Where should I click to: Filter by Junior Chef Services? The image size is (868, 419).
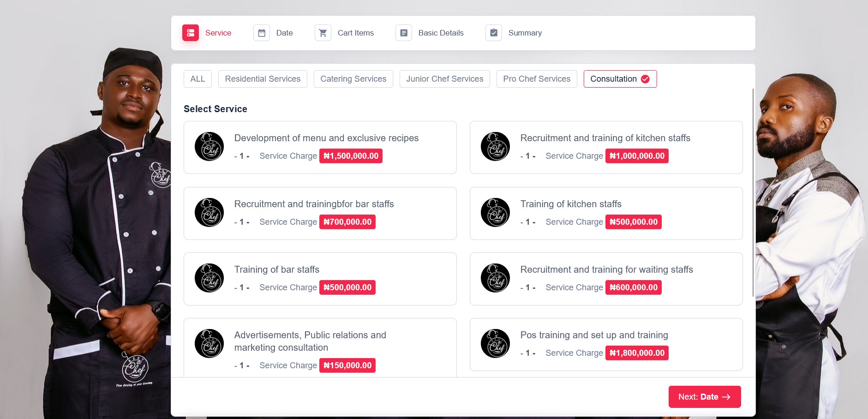[x=444, y=79]
